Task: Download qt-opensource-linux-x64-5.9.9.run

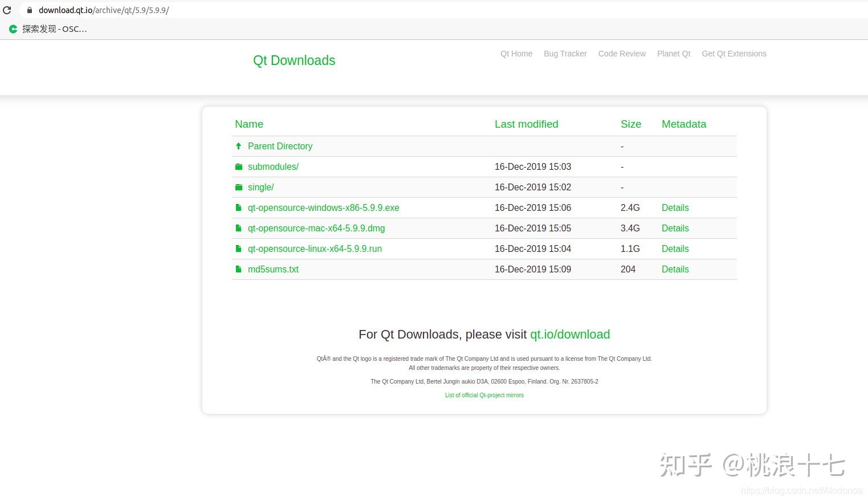Action: click(x=315, y=249)
